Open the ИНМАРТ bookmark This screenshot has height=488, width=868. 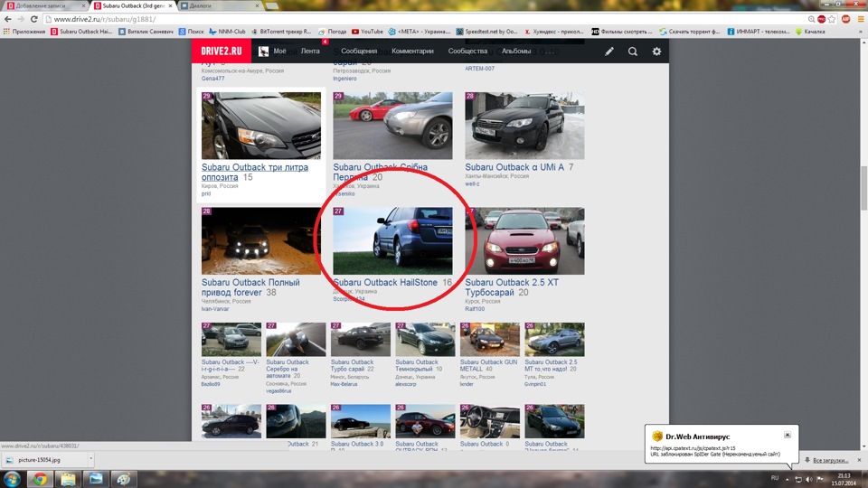[x=759, y=32]
